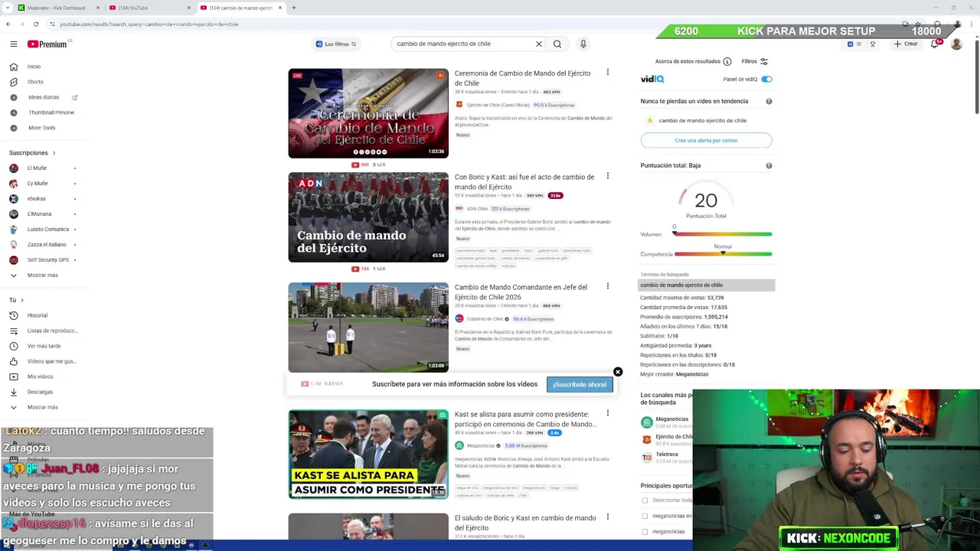980x551 pixels.
Task: Switch to the (134) YouTube tab
Action: (149, 8)
